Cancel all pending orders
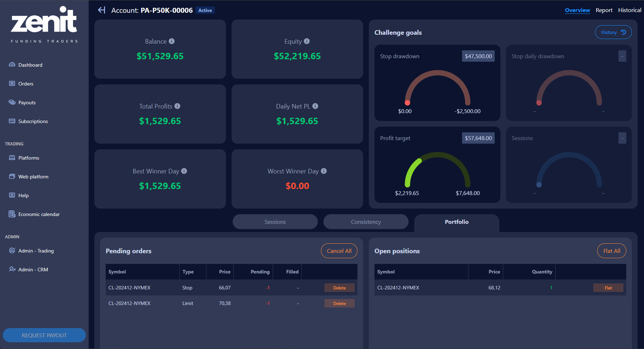Viewport: 644px width, 349px height. (x=339, y=251)
